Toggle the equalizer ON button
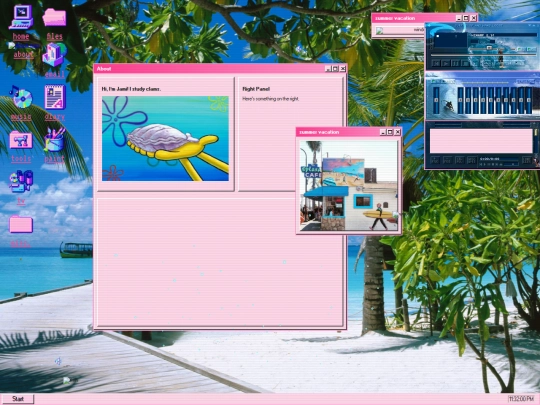 pyautogui.click(x=435, y=82)
